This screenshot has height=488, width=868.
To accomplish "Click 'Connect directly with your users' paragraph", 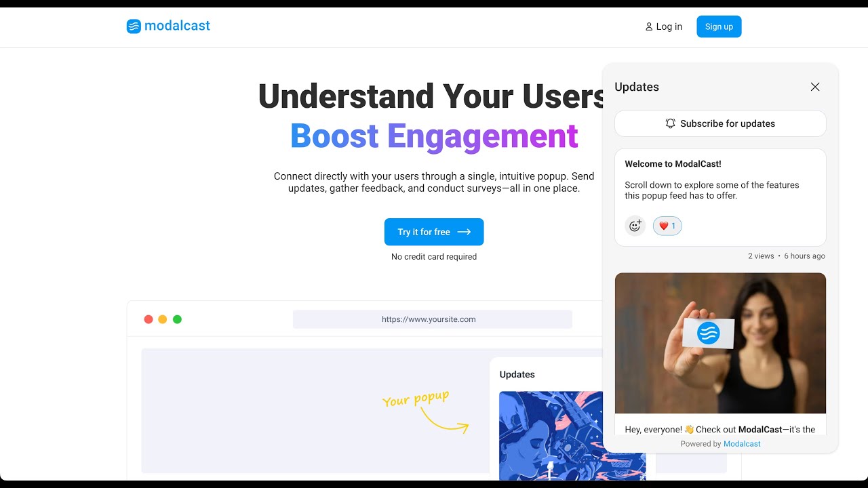I will pyautogui.click(x=434, y=182).
